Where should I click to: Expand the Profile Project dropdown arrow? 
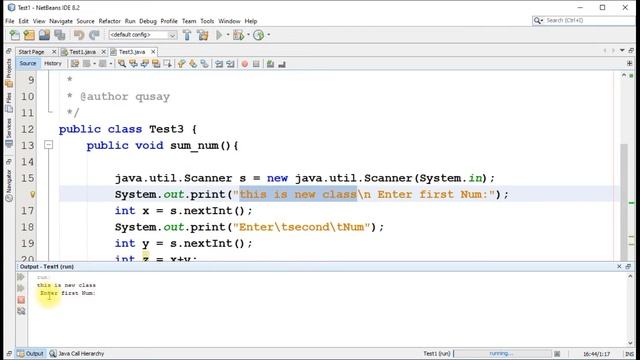point(268,35)
